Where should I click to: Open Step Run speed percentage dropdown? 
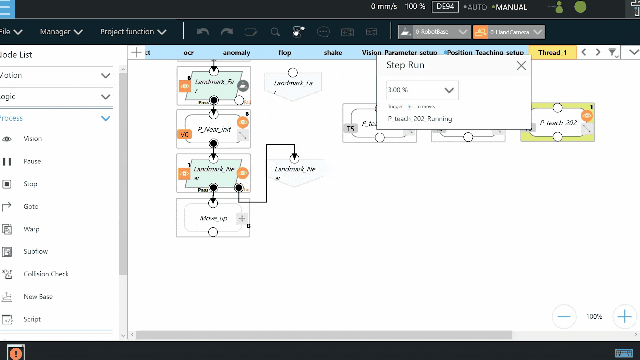[x=422, y=90]
